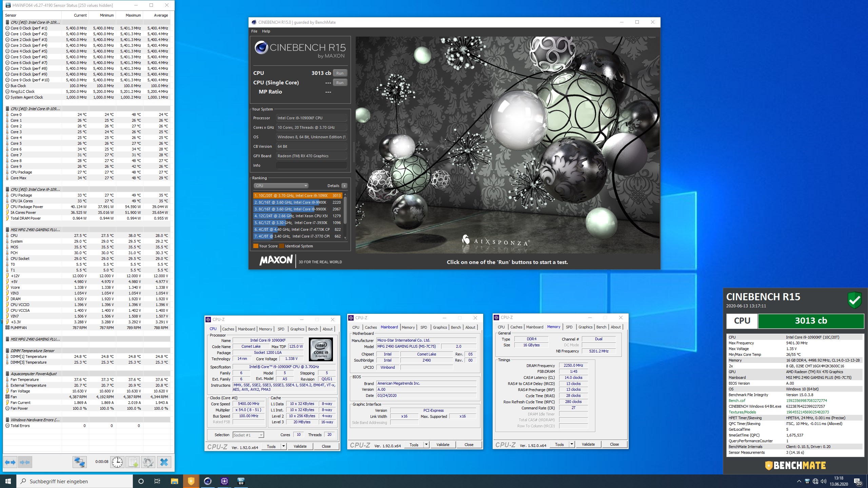
Task: Select the Xeon 1279 ranking entry
Action: click(297, 216)
